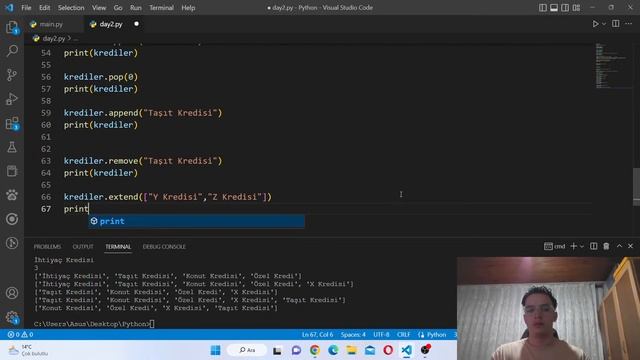This screenshot has height=360, width=640.
Task: Open the View menu
Action: tap(99, 8)
